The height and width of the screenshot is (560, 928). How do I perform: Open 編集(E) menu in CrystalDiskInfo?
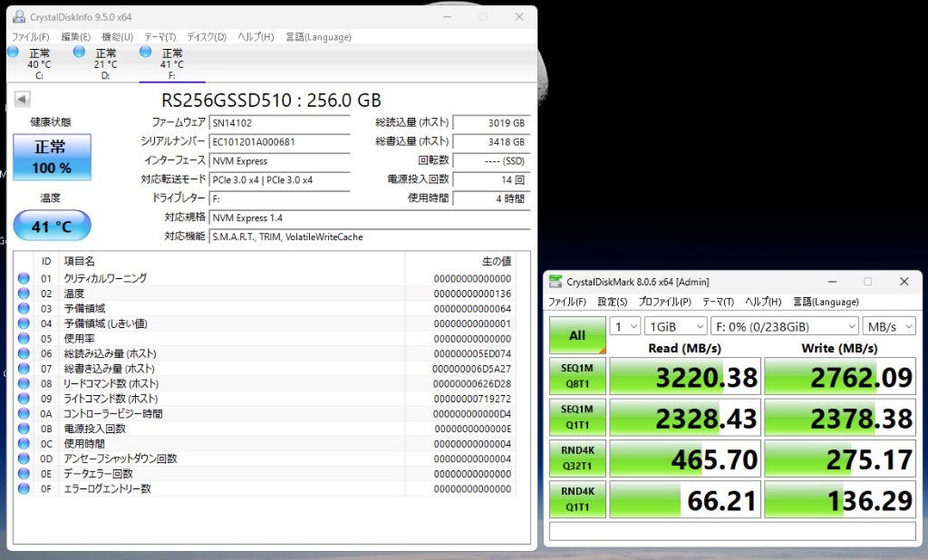[x=76, y=37]
